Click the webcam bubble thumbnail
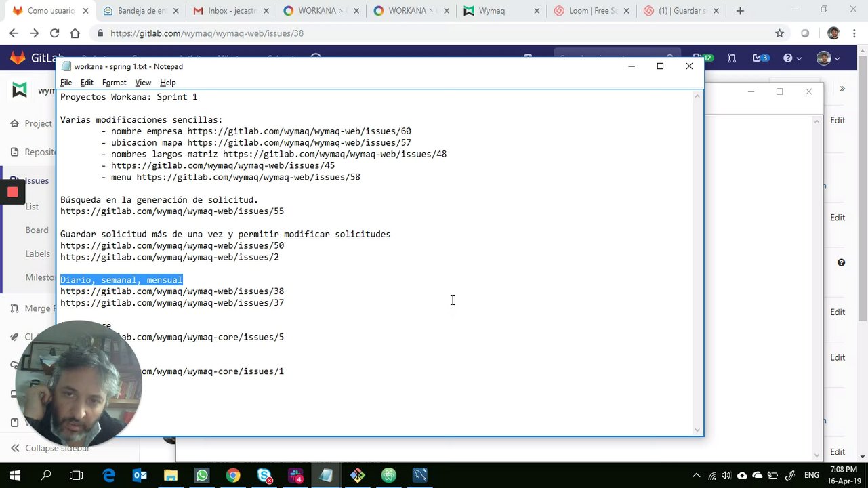 (79, 385)
